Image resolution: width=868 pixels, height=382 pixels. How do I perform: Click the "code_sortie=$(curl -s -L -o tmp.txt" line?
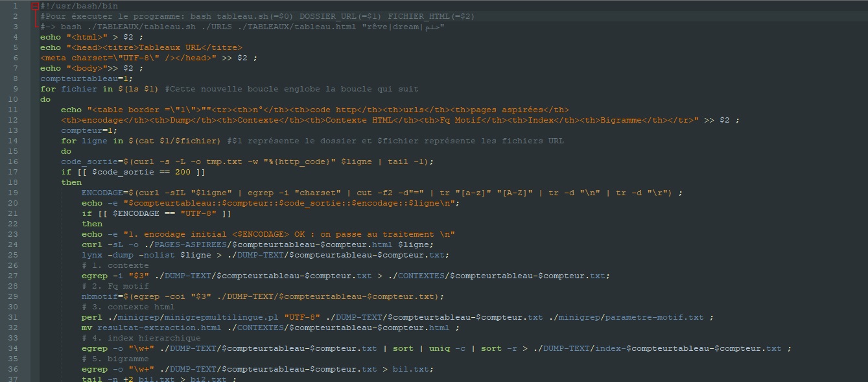248,161
